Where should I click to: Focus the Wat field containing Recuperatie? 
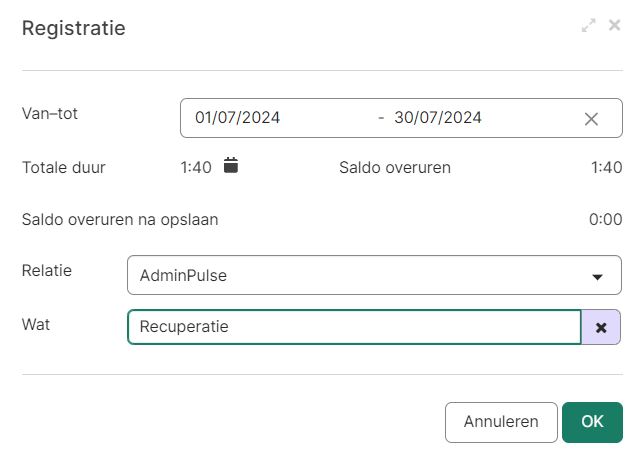pos(354,327)
